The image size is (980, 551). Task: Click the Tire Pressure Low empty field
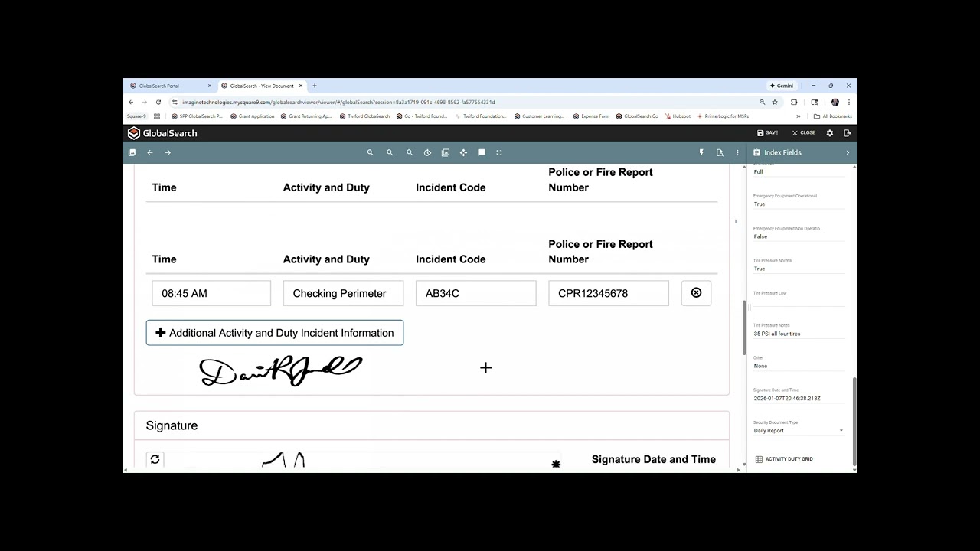799,302
